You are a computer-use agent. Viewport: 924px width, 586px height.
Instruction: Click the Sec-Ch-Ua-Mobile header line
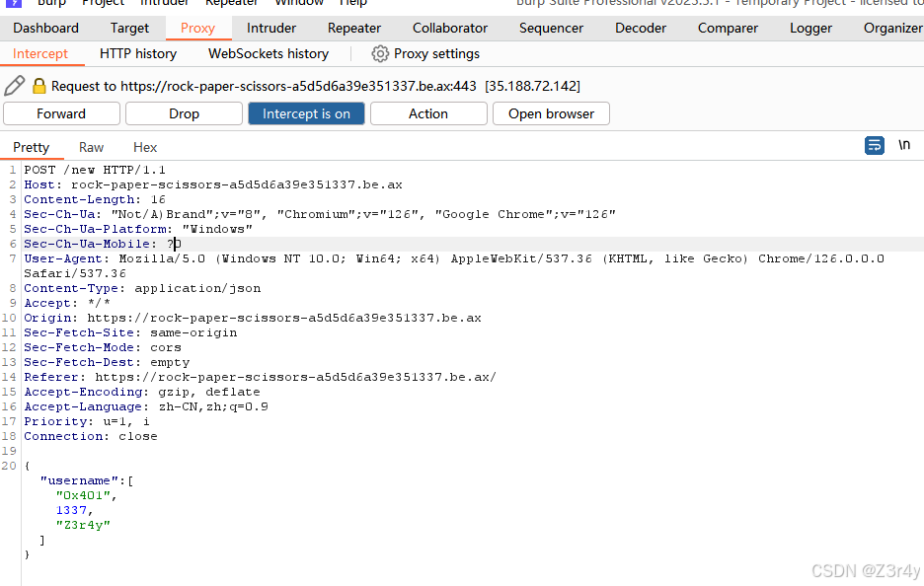(103, 244)
